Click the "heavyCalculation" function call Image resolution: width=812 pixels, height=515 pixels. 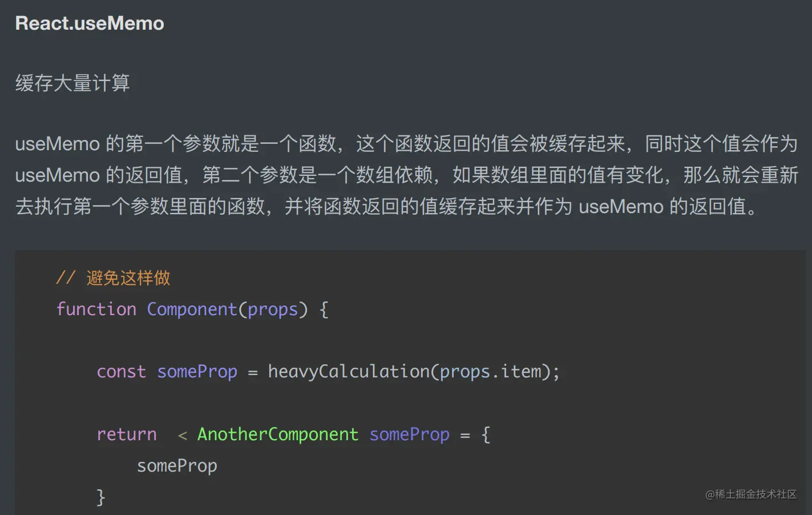[349, 372]
